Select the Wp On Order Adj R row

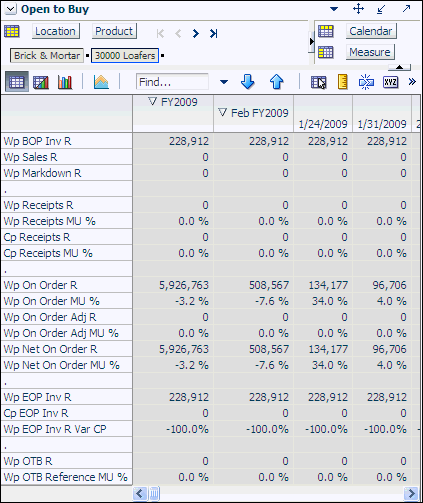67,317
